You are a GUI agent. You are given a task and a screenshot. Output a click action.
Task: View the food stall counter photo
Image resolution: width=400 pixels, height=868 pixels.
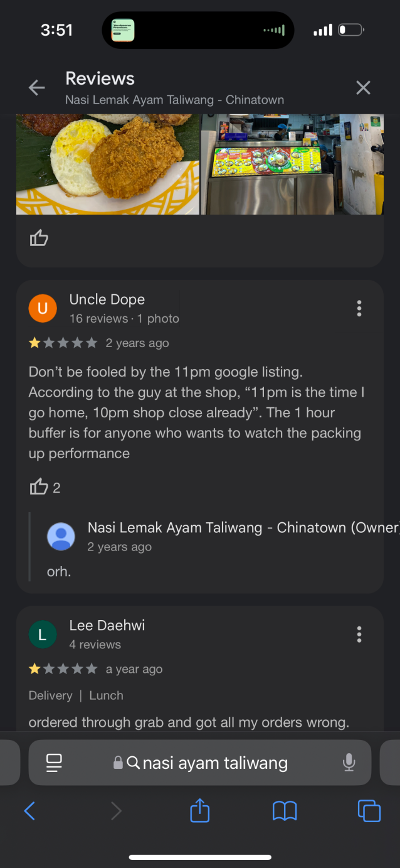click(292, 164)
